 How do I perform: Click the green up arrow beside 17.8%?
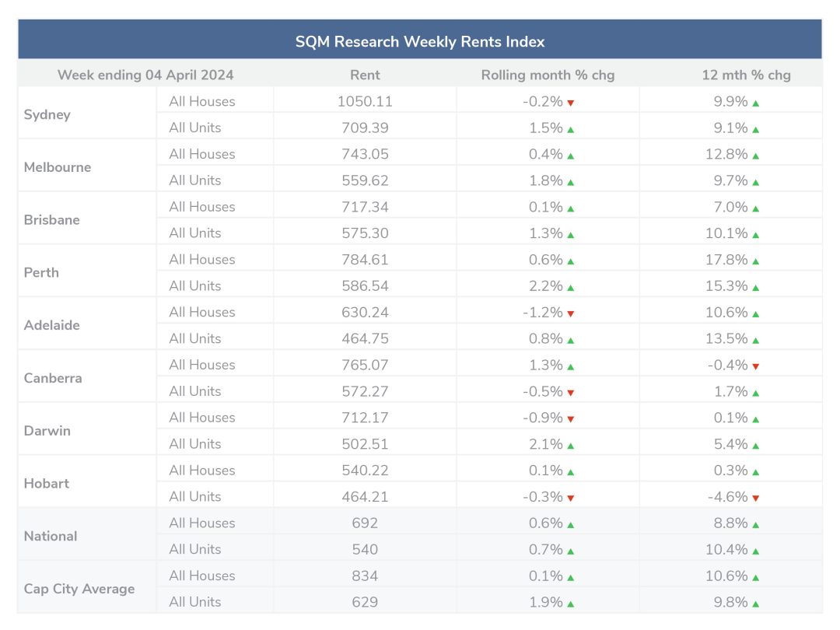pyautogui.click(x=755, y=261)
